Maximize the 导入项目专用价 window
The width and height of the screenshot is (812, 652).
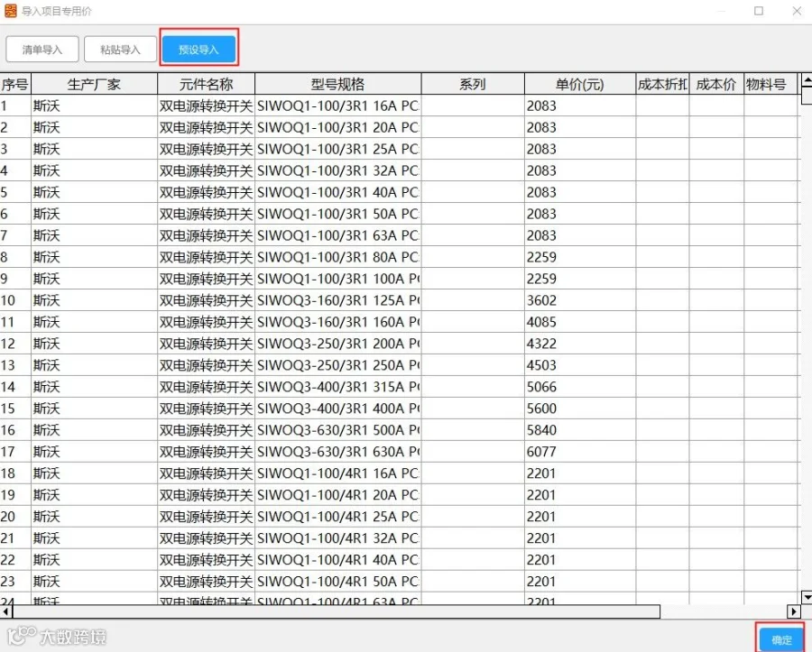[x=759, y=11]
